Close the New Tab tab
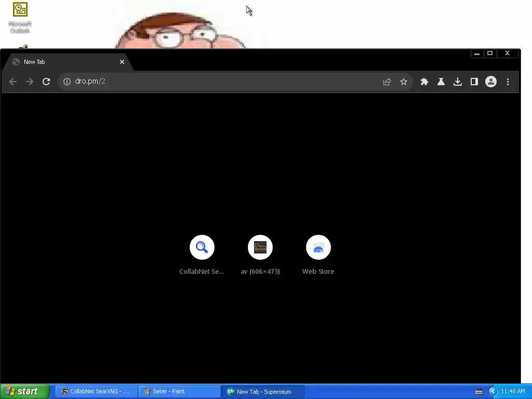Image resolution: width=532 pixels, height=399 pixels. click(122, 62)
